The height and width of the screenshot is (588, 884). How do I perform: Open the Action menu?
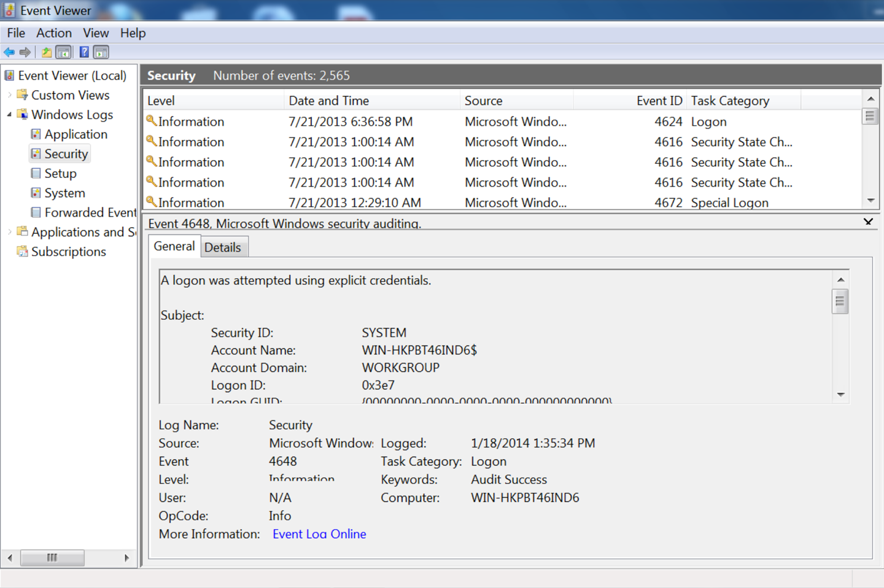53,33
